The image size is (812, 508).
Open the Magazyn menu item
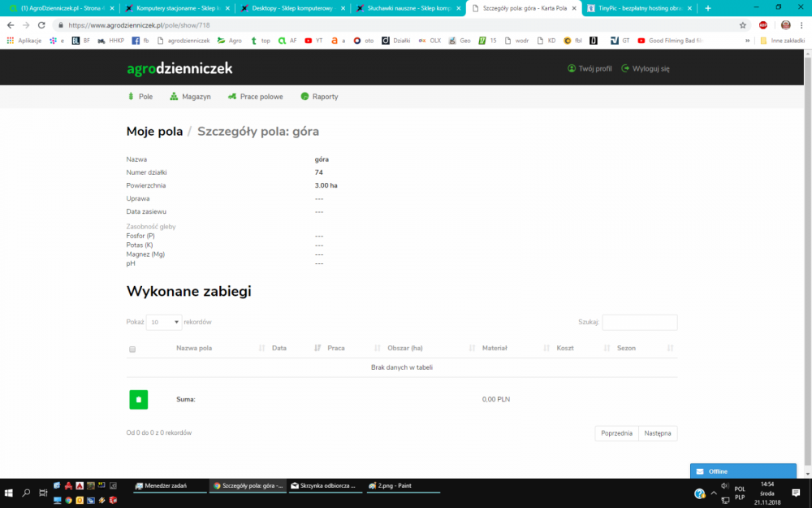pos(190,97)
